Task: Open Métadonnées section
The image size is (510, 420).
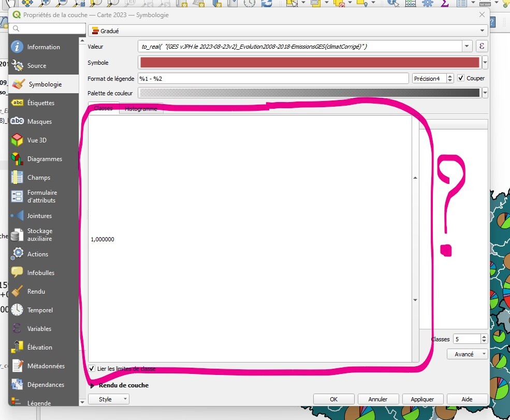Action: [x=46, y=366]
